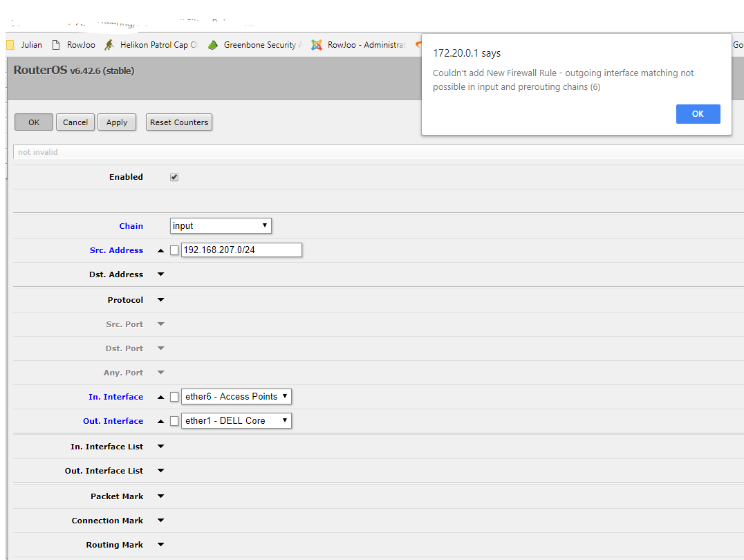The image size is (744, 560).
Task: Collapse the Src. Address field arrow
Action: [161, 250]
